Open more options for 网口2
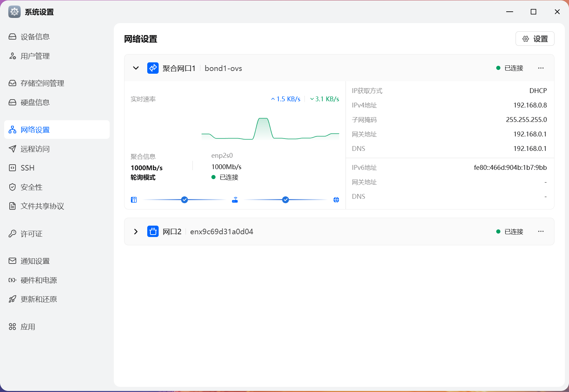569x392 pixels. tap(541, 231)
